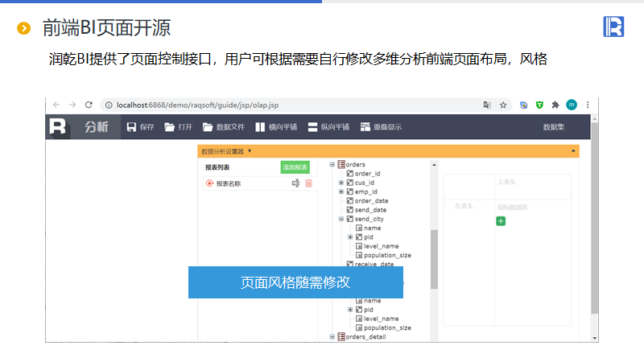Collapse the orange settings panel with the up triangle
The image size is (644, 362).
coord(573,151)
